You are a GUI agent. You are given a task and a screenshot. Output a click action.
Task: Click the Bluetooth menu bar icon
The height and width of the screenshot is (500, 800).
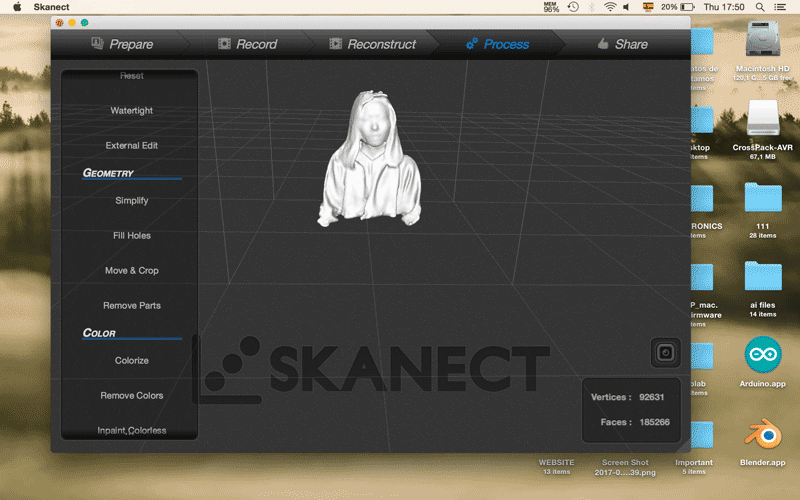point(592,7)
